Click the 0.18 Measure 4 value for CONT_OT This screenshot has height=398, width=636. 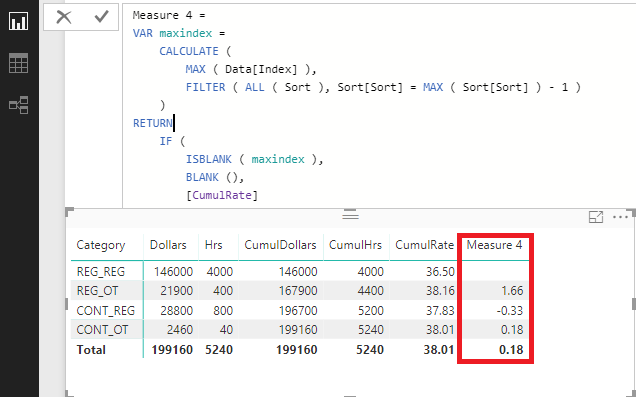tap(512, 330)
